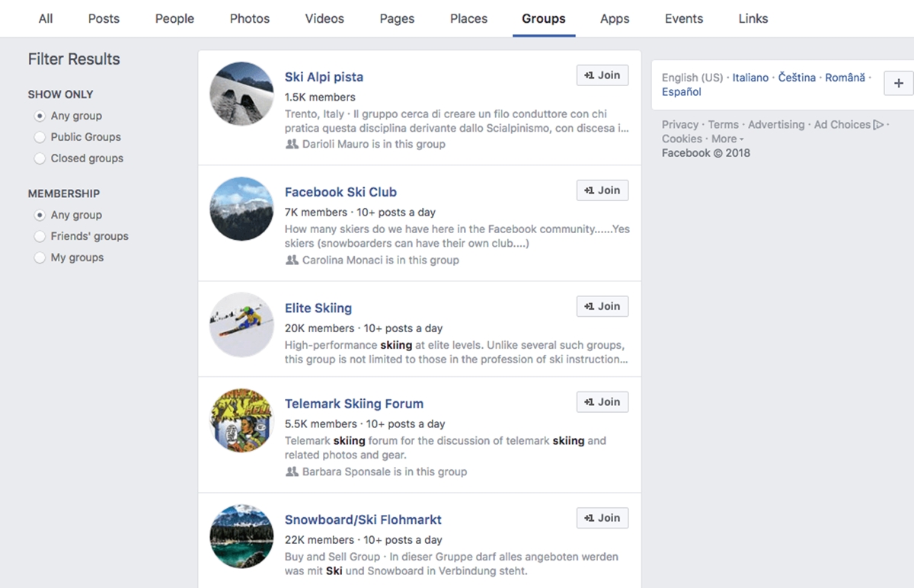Click the '5.5K members · 10+ posts a day' text
The image size is (914, 588).
365,423
